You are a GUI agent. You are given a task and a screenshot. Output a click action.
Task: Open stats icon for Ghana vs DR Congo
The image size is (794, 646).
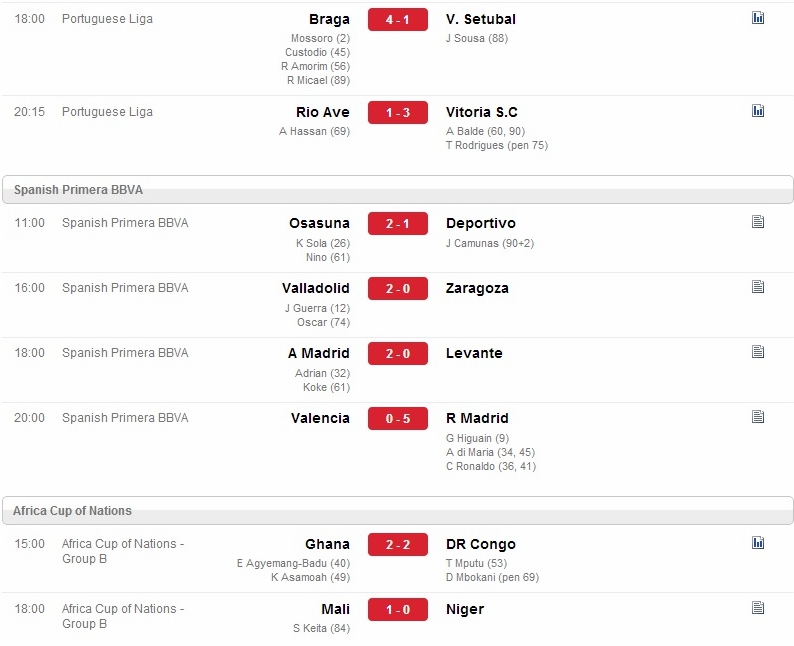(x=758, y=542)
